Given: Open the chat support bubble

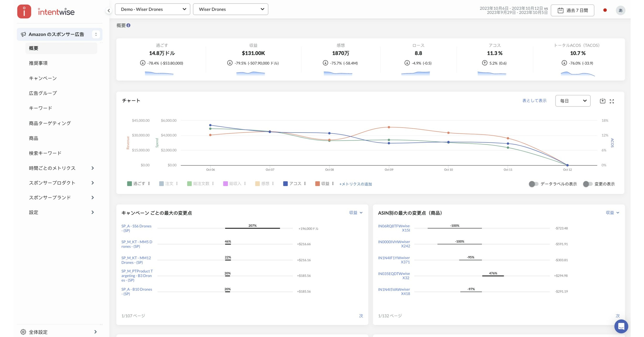Looking at the screenshot, I should tap(621, 326).
